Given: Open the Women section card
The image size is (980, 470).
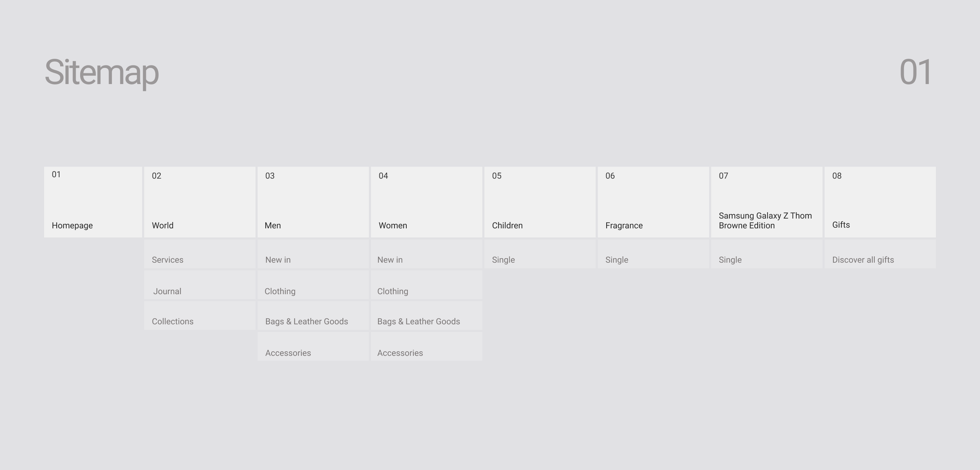Looking at the screenshot, I should (x=426, y=202).
